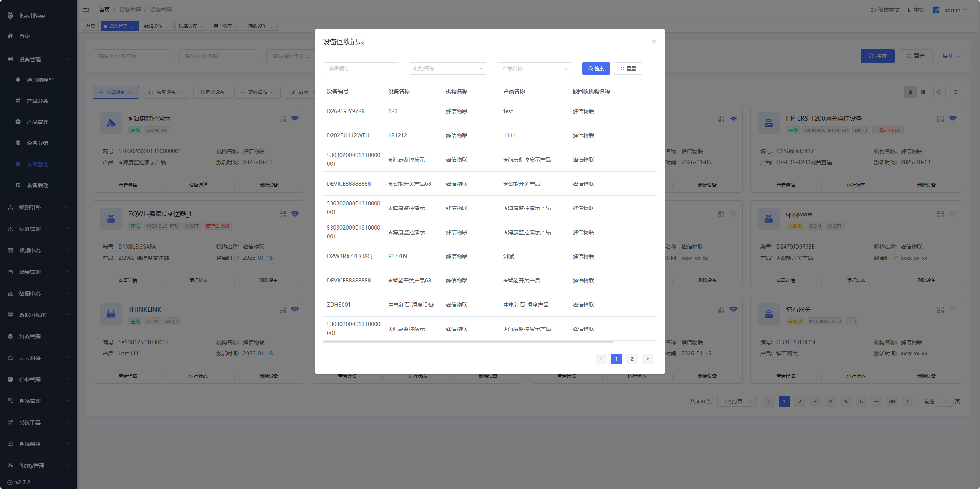The image size is (980, 489).
Task: Click wifi status icon on HP-ERS-T200 card
Action: click(x=953, y=119)
